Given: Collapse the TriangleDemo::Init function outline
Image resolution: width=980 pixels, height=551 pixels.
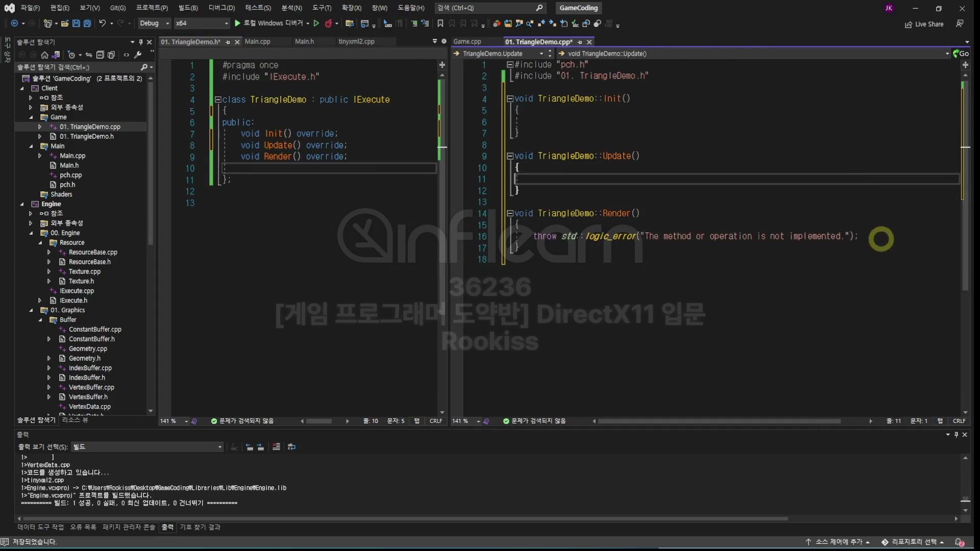Looking at the screenshot, I should (509, 99).
